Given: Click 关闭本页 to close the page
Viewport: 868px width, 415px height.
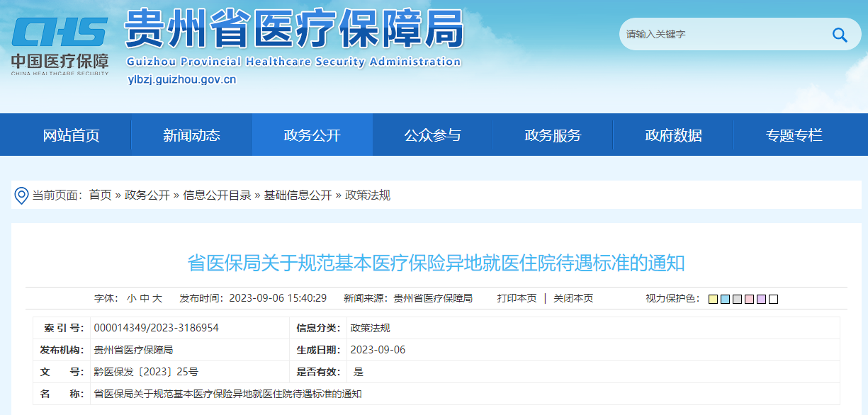Looking at the screenshot, I should point(573,299).
